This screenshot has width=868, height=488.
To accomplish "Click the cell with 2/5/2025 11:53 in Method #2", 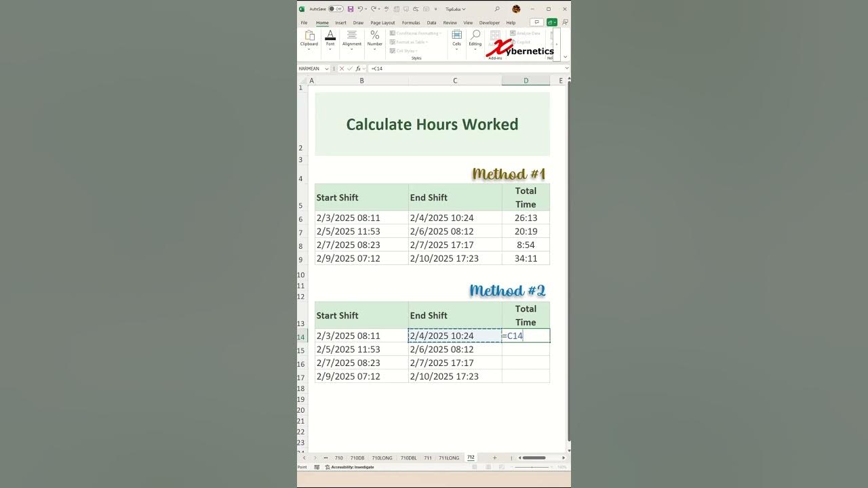I will tap(361, 350).
